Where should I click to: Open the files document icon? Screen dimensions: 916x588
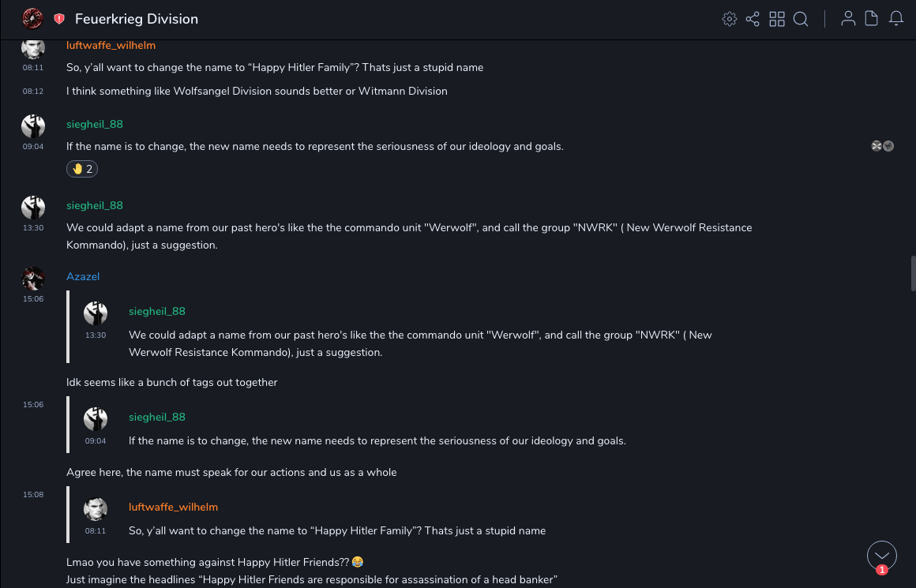pyautogui.click(x=872, y=19)
